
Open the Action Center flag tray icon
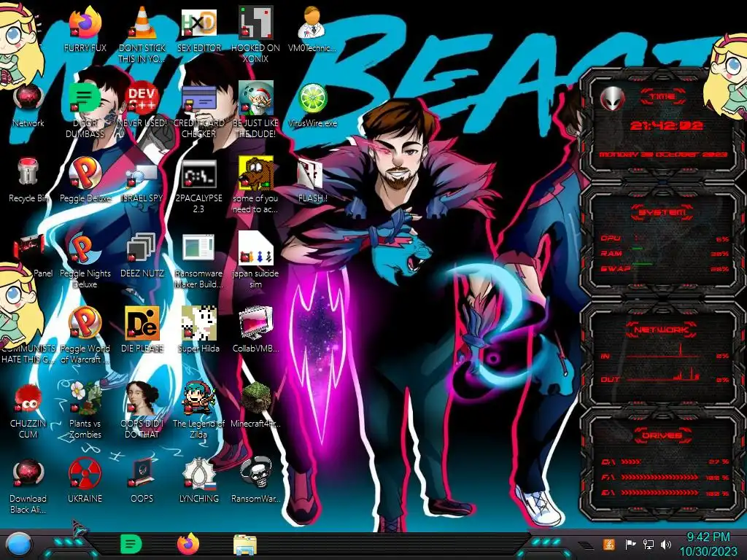pyautogui.click(x=630, y=544)
